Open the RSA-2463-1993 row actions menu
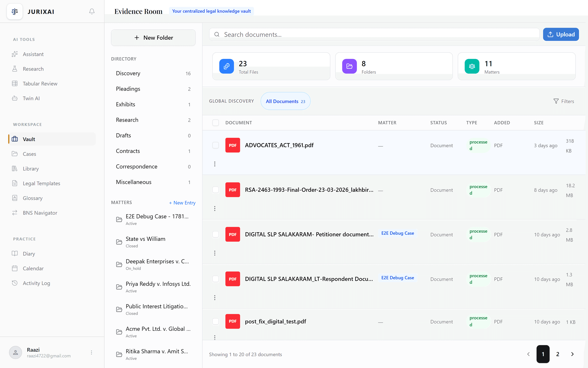Screen dimensions: 588x368 (x=215, y=209)
